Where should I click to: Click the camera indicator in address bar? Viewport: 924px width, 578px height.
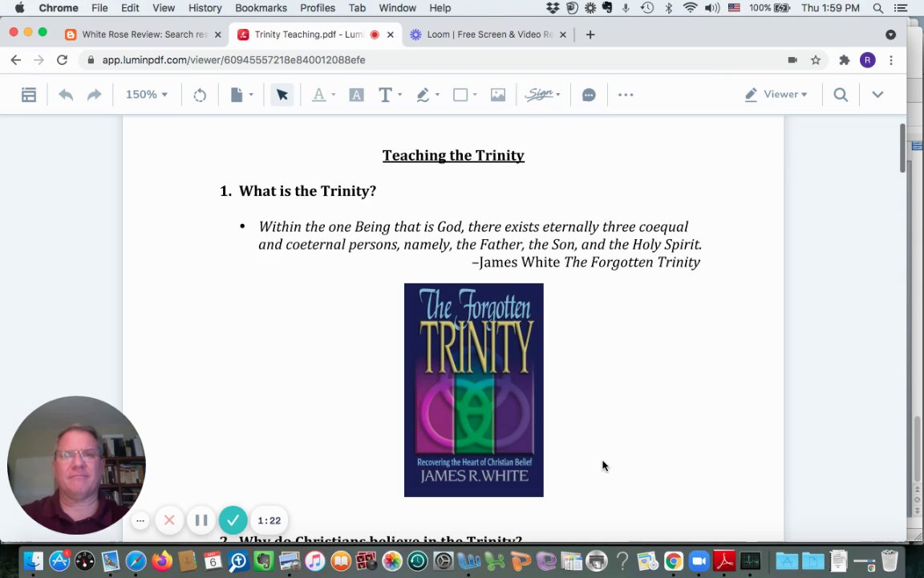[792, 59]
